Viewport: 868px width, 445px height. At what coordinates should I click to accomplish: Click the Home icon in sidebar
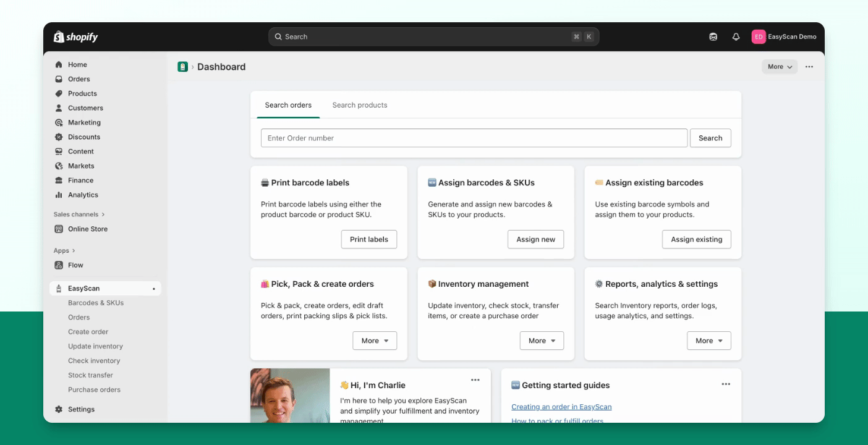[59, 65]
